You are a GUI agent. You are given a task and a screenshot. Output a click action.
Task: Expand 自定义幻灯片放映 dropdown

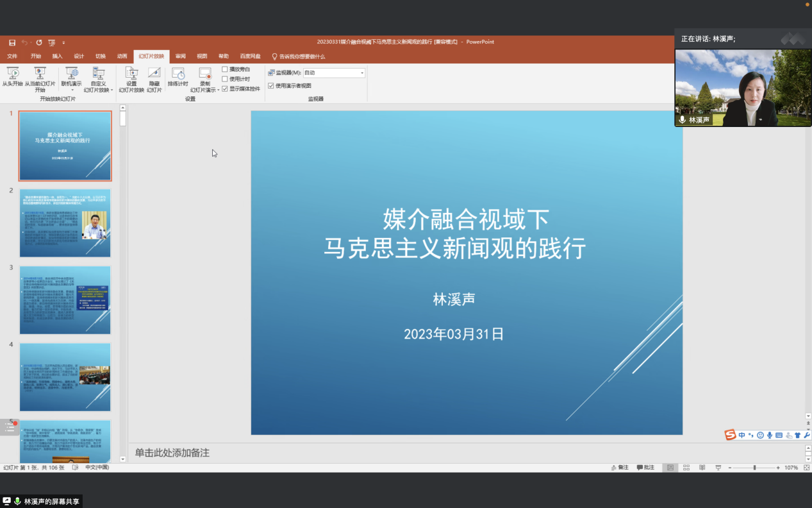tap(112, 90)
